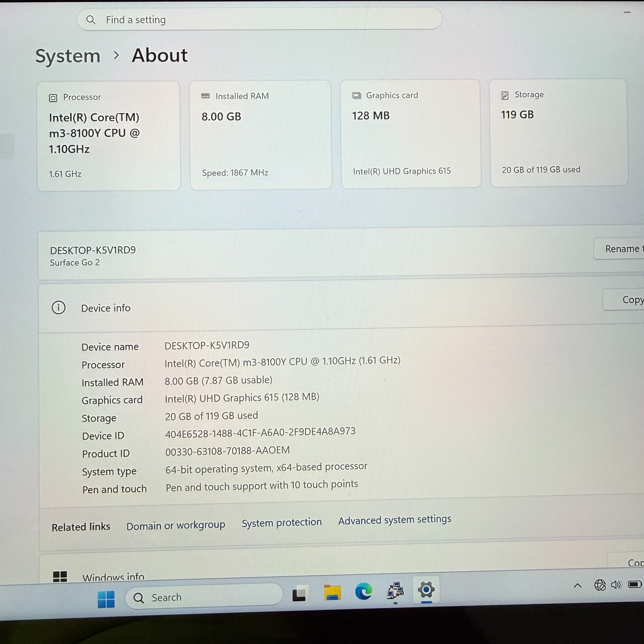
Task: Click the Storage card drive icon
Action: click(x=505, y=95)
